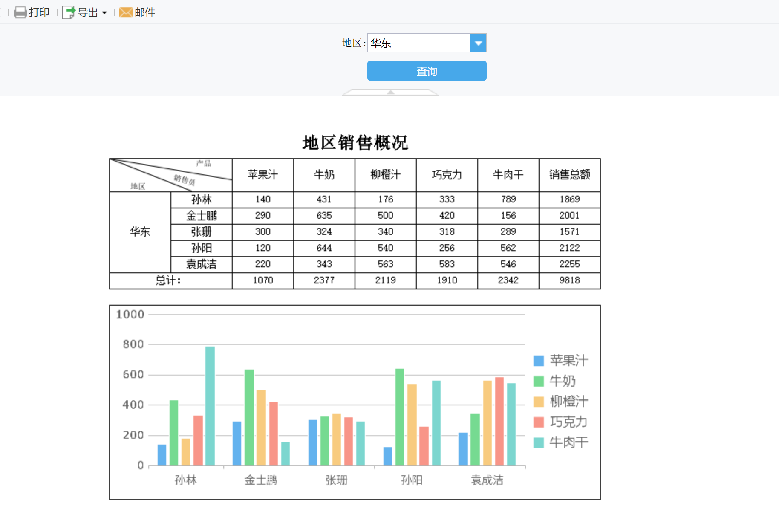The width and height of the screenshot is (779, 532).
Task: Click the 袁成洁 axis label under the chart
Action: pos(487,480)
